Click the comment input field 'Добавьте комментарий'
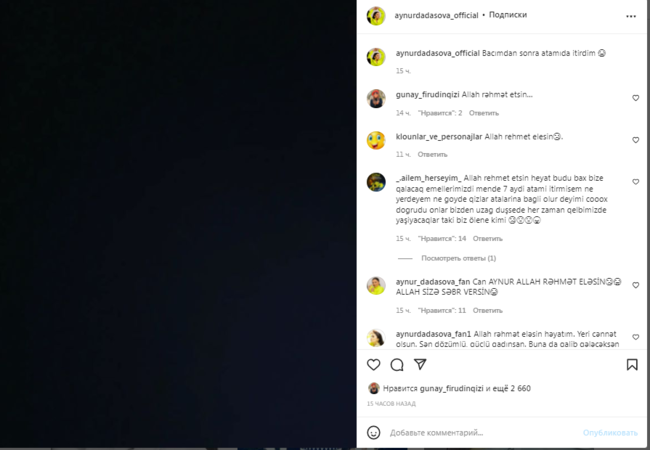This screenshot has width=650, height=450. [483, 433]
